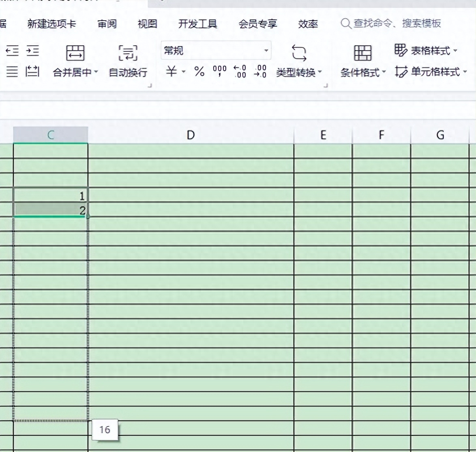Open the 合并居中 dropdown arrow
This screenshot has width=476, height=452.
pos(96,72)
